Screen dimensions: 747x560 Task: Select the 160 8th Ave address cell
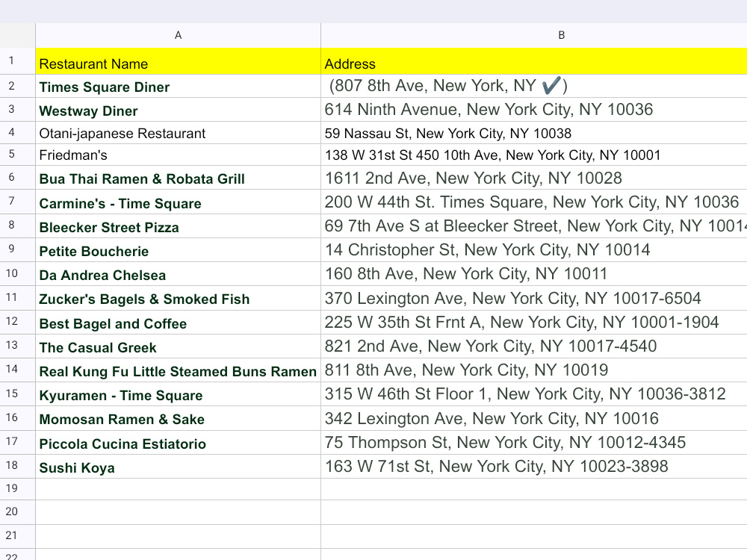click(534, 274)
